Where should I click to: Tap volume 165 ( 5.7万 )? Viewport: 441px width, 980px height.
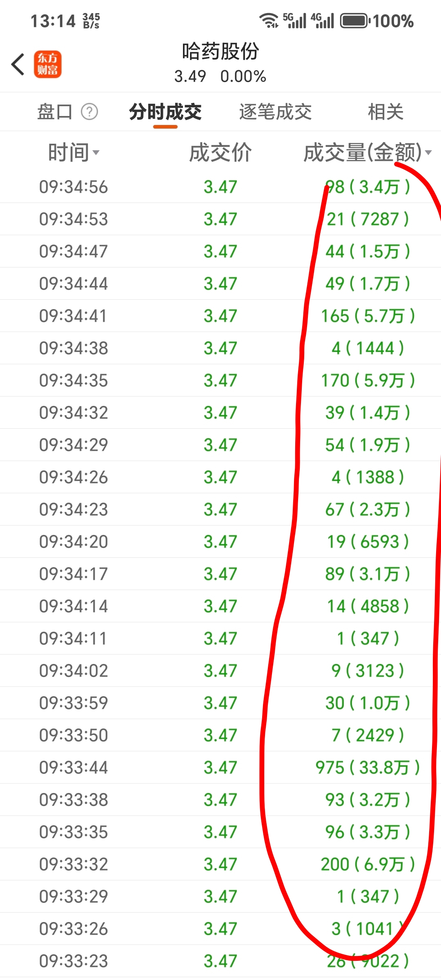point(368,316)
